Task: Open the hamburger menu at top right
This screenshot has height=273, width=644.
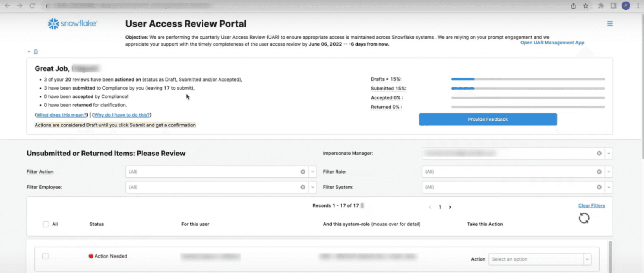Action: coord(610,24)
